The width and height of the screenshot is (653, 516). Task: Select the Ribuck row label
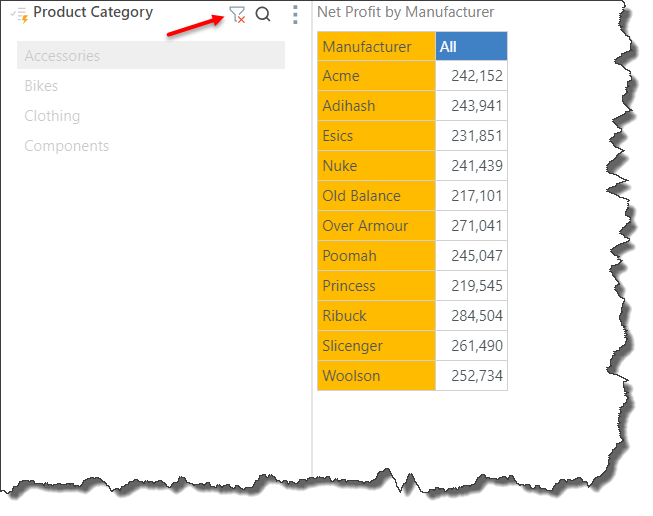tap(376, 316)
